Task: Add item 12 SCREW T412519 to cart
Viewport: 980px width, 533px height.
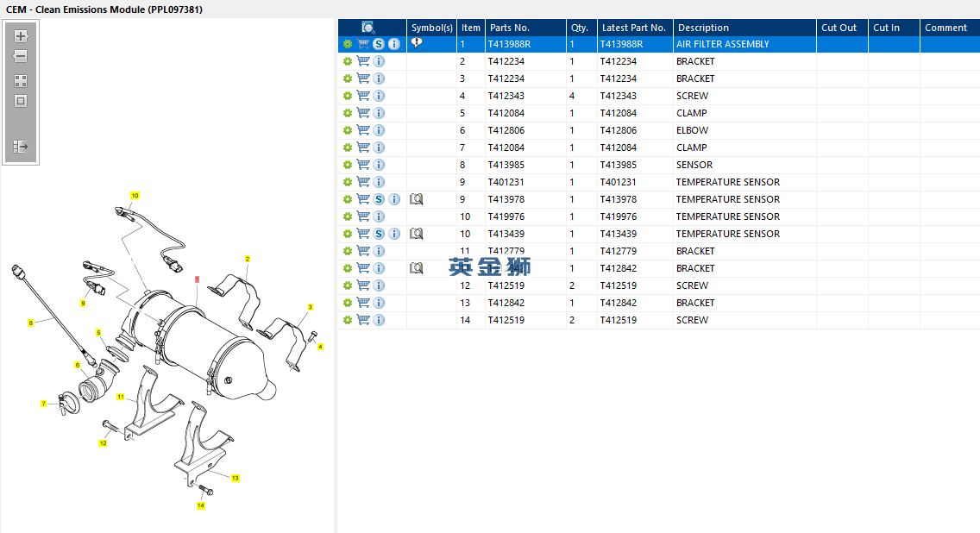Action: point(363,285)
